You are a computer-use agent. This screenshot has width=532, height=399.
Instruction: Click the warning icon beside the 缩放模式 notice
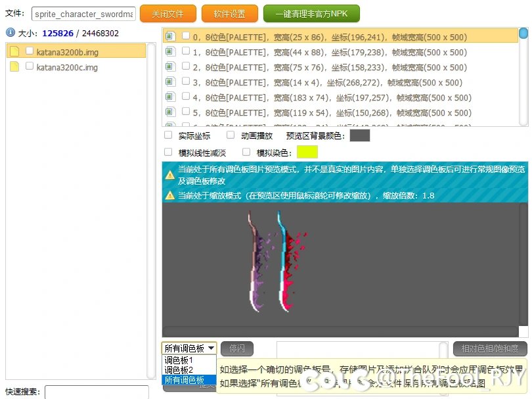[169, 196]
